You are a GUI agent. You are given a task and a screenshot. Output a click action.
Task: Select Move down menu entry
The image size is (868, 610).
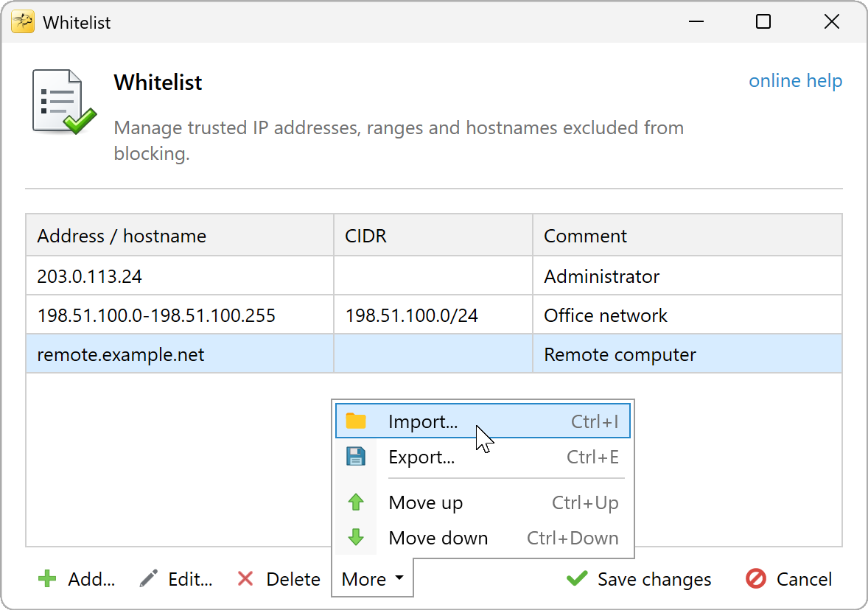(483, 538)
